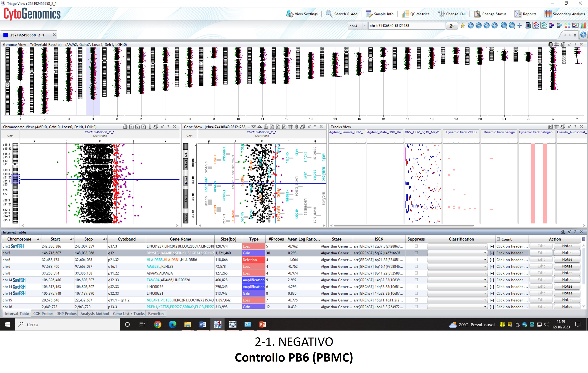Open QC Metrics panel
The image size is (588, 373).
[415, 14]
